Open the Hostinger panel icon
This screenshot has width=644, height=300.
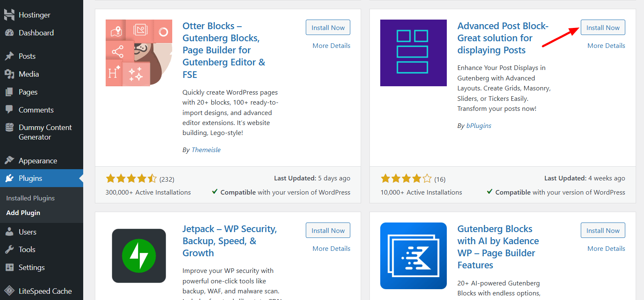(10, 15)
